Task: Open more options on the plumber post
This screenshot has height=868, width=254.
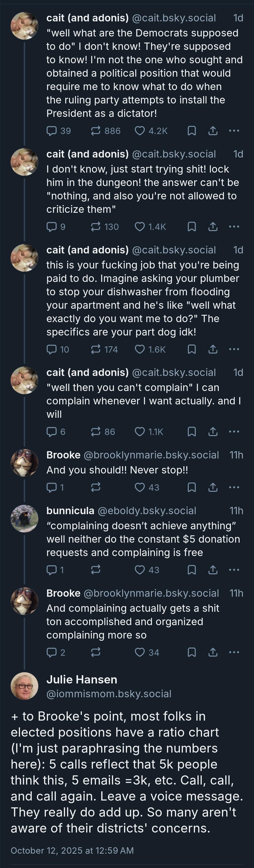Action: [234, 349]
